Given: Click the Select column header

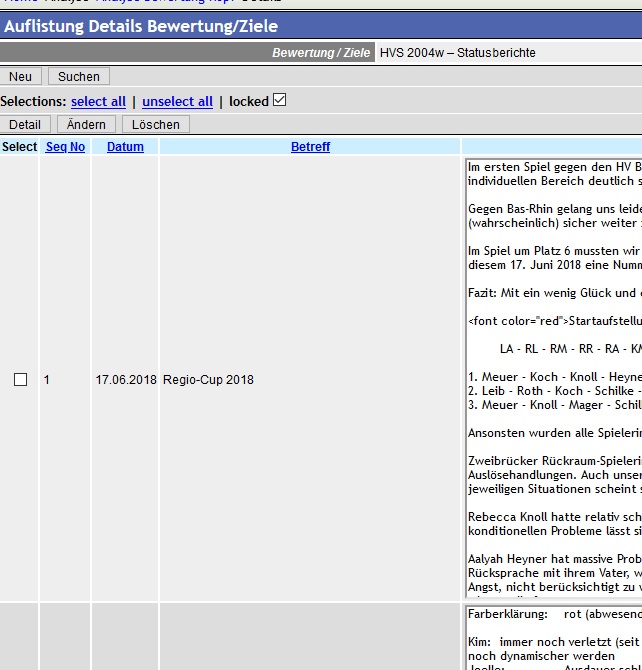Looking at the screenshot, I should [19, 147].
